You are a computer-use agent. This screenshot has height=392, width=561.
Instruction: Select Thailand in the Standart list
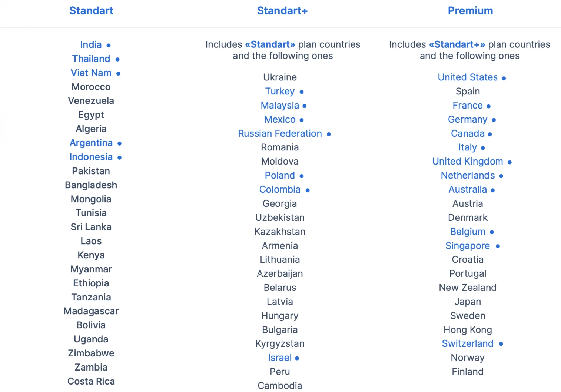[x=91, y=59]
